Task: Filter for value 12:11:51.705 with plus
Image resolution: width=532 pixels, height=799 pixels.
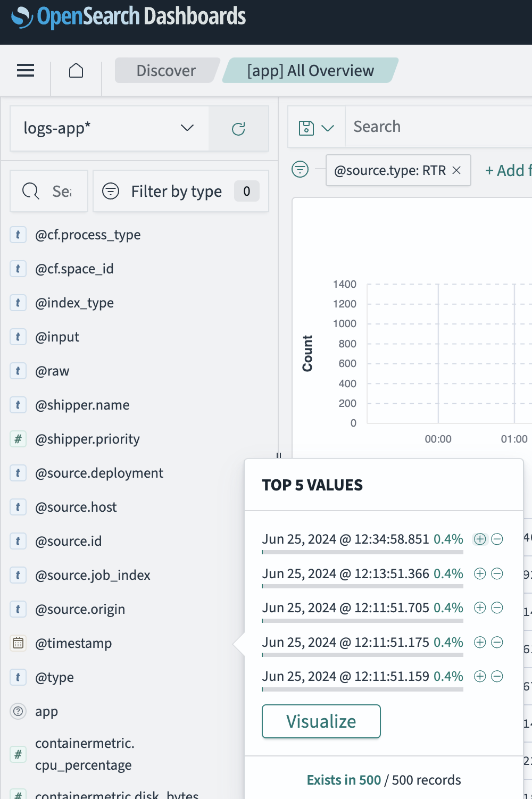Action: 480,607
